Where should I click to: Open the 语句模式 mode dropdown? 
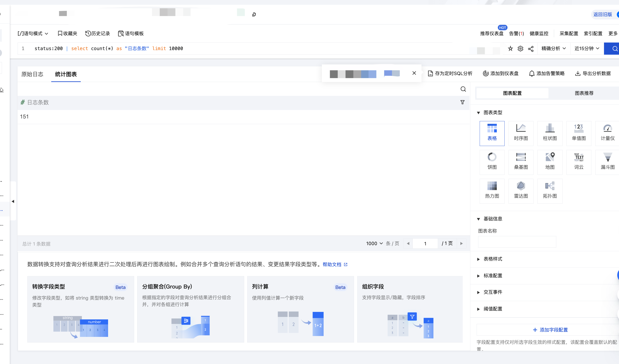pyautogui.click(x=33, y=33)
